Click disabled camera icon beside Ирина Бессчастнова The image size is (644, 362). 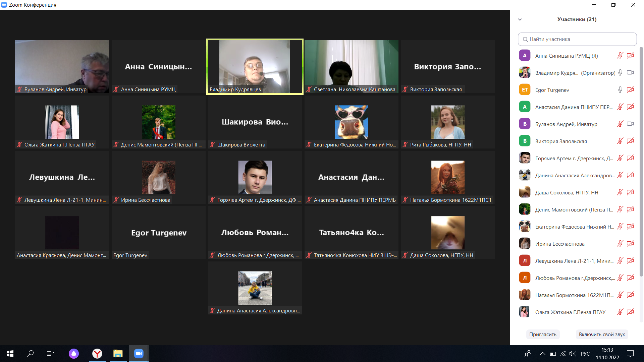point(630,243)
